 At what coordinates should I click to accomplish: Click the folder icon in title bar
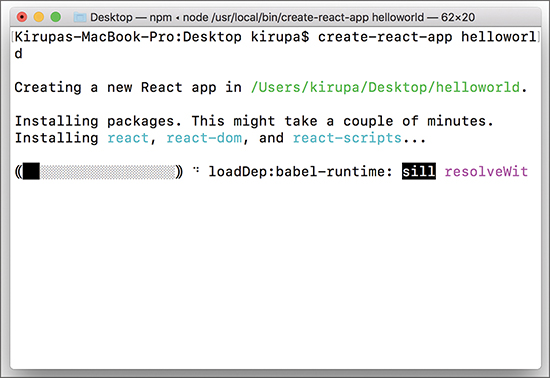80,17
